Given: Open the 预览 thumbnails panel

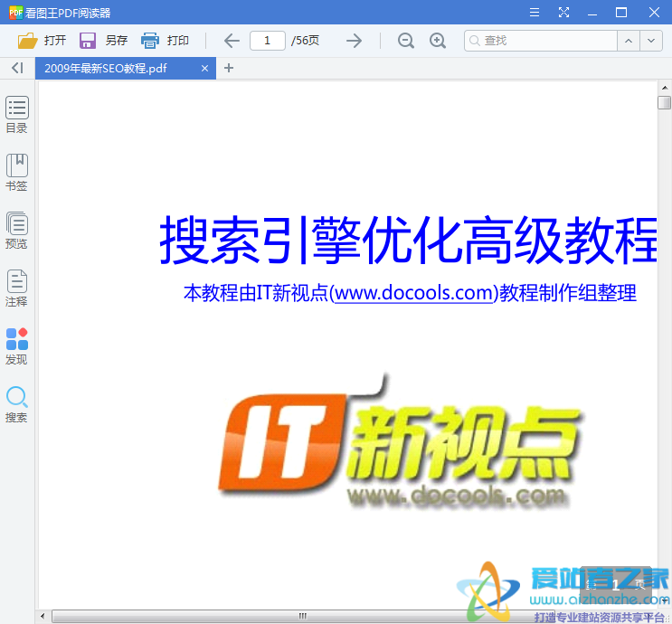Looking at the screenshot, I should [16, 231].
